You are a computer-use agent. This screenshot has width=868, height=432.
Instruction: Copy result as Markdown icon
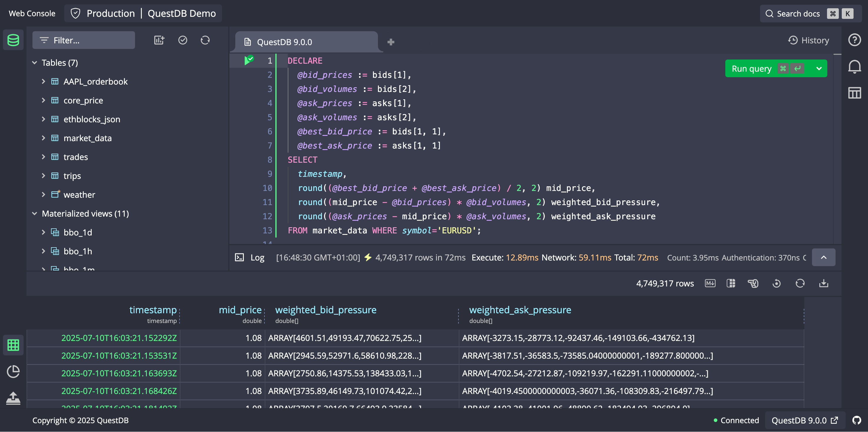pyautogui.click(x=710, y=283)
